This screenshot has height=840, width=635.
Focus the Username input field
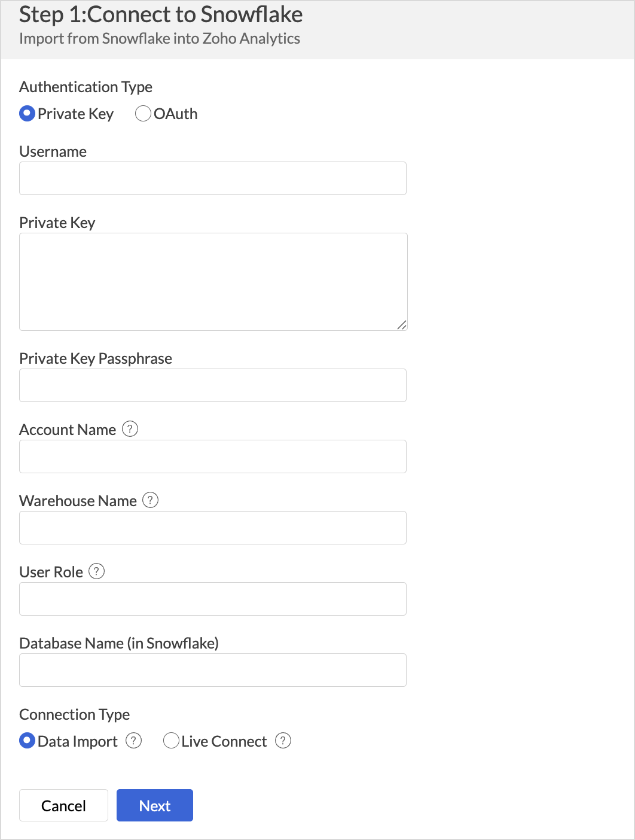point(213,178)
